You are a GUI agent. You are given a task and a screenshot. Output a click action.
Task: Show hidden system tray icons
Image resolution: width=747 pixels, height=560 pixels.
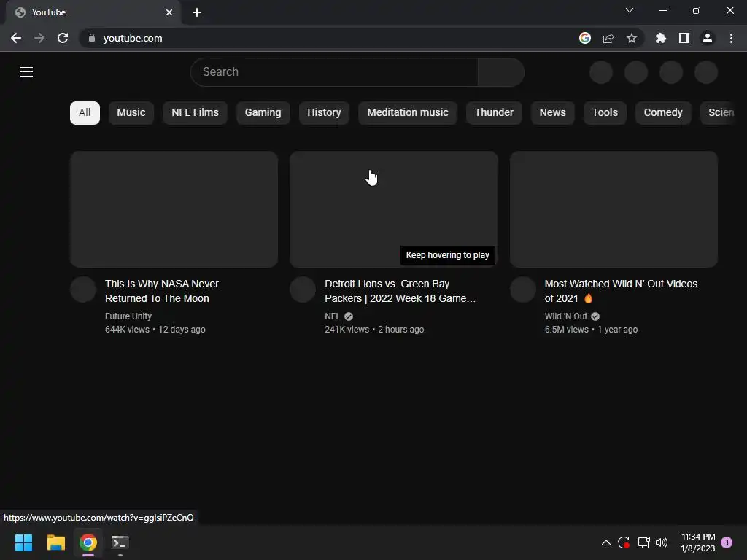(606, 542)
